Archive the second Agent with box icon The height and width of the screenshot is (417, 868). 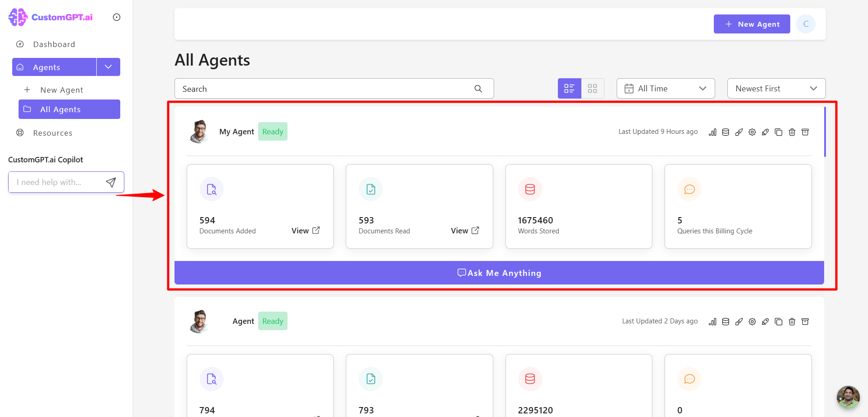(x=805, y=322)
